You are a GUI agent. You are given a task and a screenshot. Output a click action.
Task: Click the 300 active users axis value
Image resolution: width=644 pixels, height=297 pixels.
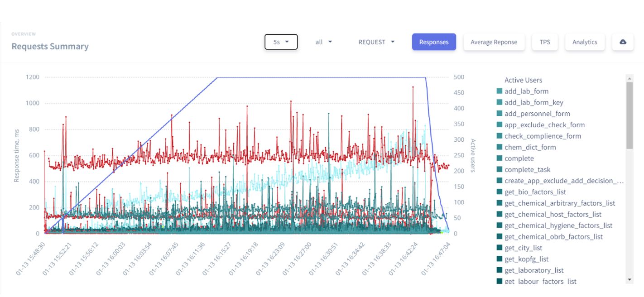coord(459,140)
